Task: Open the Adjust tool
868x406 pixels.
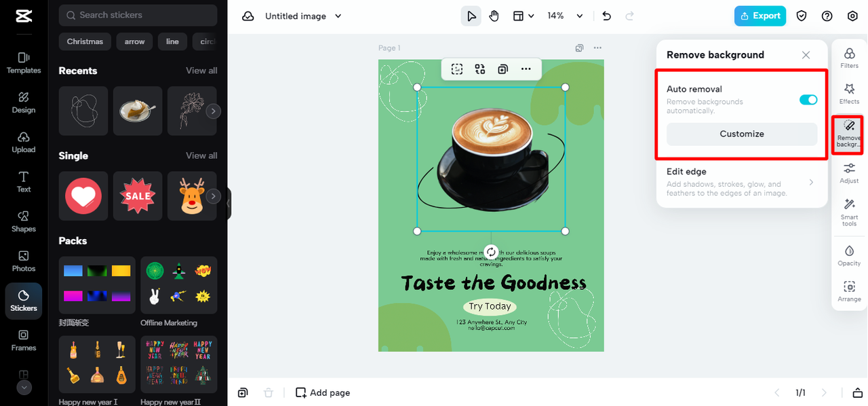Action: pos(849,172)
